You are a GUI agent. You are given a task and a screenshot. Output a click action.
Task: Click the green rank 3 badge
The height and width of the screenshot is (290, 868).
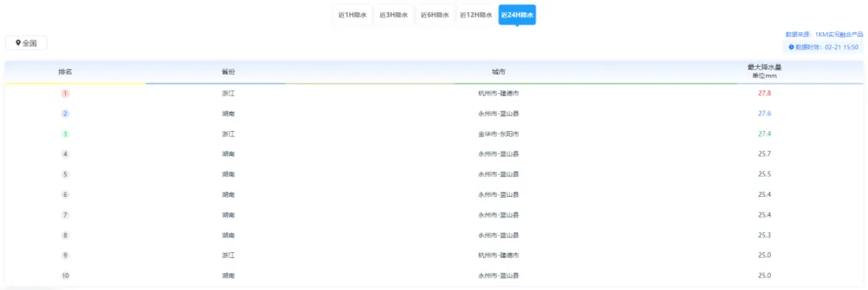65,134
